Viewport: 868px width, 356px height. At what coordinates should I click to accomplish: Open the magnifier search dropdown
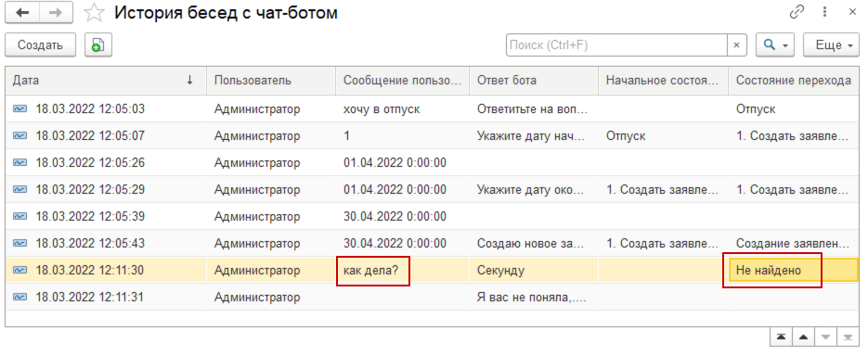pos(775,45)
